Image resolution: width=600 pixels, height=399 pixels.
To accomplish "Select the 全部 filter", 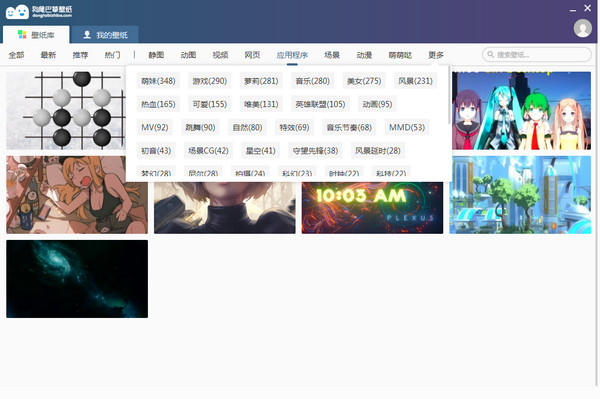I will [16, 55].
